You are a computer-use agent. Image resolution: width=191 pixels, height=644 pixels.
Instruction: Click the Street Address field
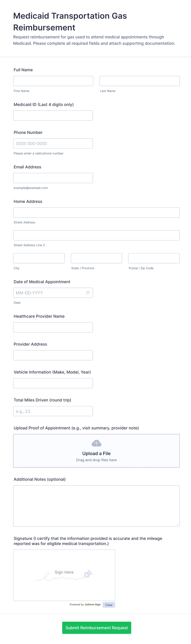coord(96,213)
